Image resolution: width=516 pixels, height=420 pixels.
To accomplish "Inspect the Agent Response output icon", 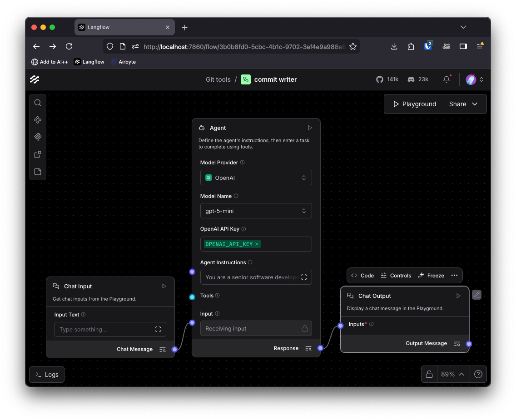I will [308, 348].
